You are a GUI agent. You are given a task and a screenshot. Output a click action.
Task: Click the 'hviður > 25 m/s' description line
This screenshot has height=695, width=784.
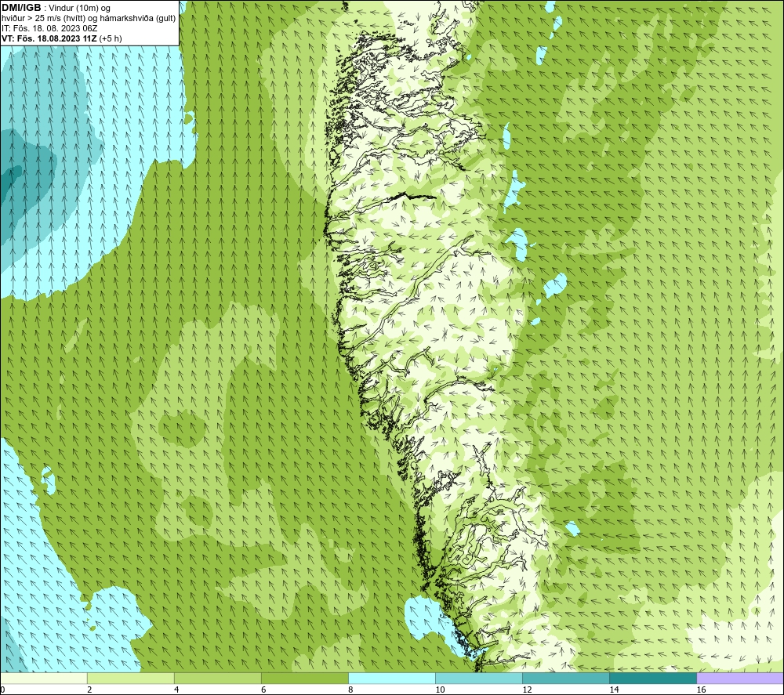click(x=89, y=19)
